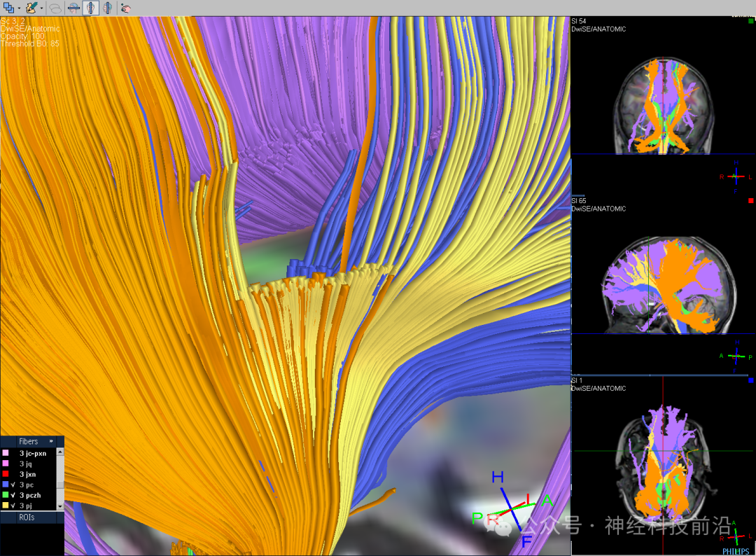The image size is (756, 556).
Task: Click the stacked blue squares layout icon
Action: [8, 8]
